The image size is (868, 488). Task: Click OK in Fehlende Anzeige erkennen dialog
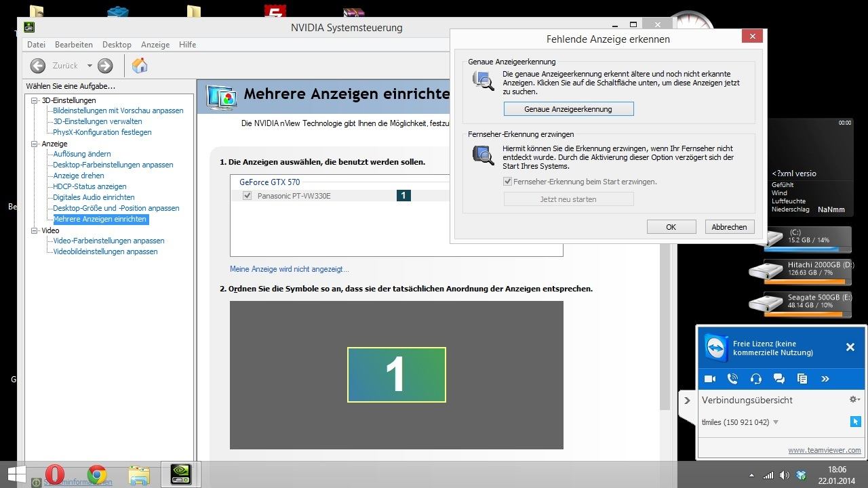click(671, 227)
